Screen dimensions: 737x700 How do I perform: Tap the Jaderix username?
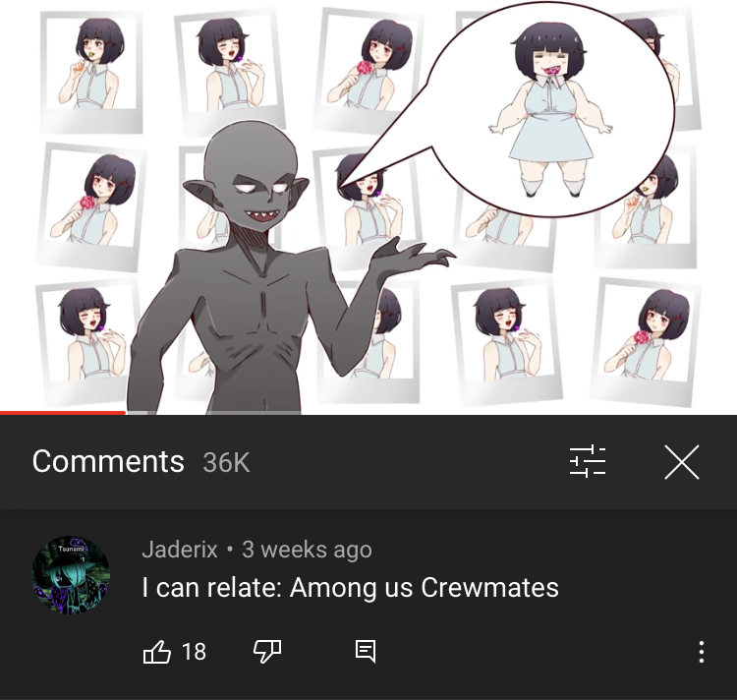(x=180, y=550)
